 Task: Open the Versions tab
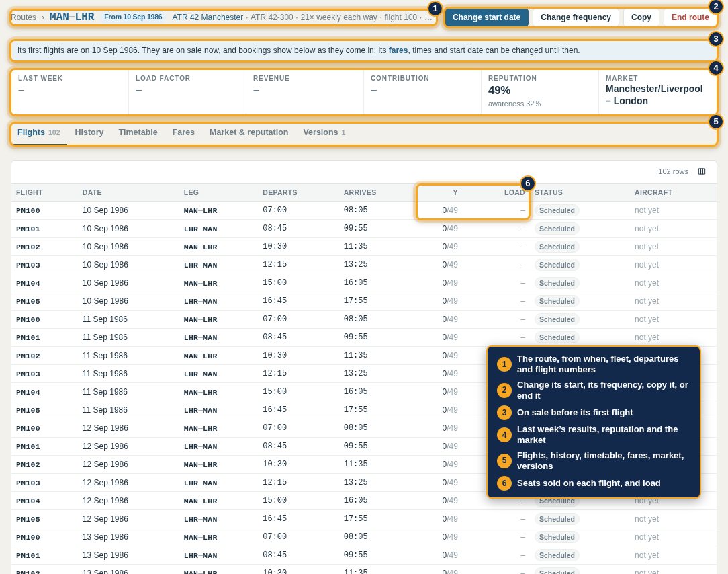coord(324,132)
